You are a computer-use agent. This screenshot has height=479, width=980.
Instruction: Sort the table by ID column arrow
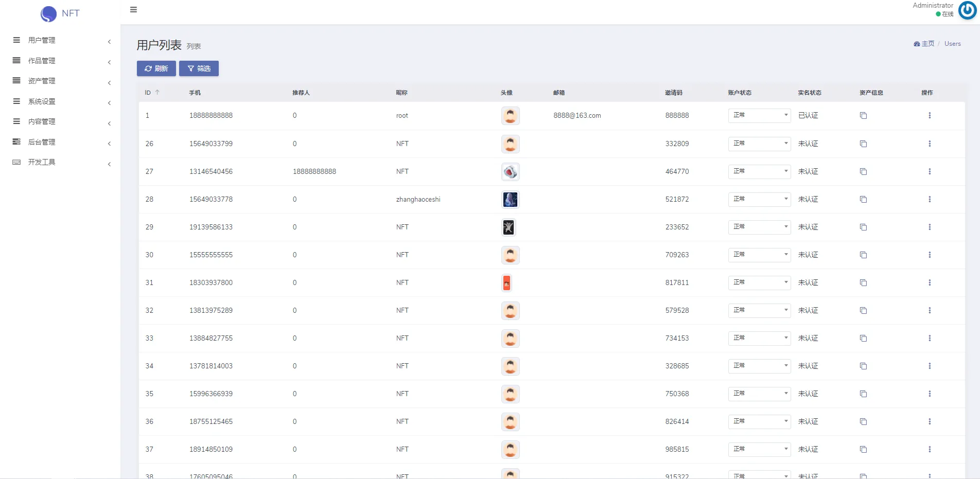[x=157, y=93]
